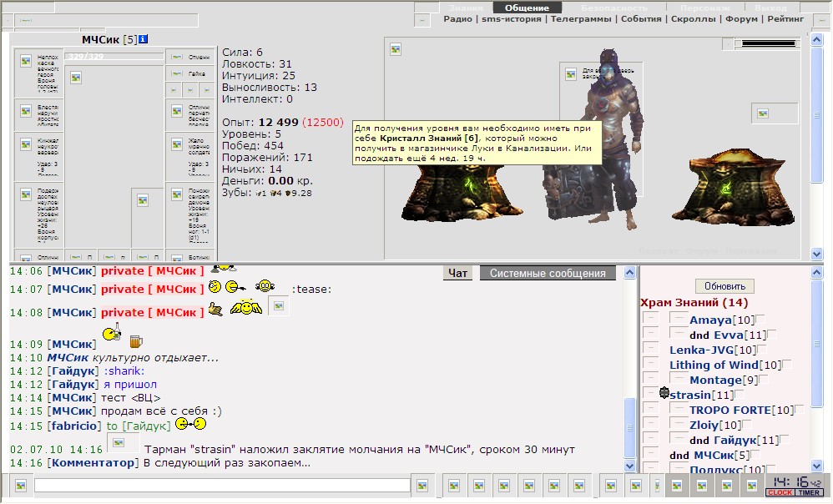Click the chat input field
Image resolution: width=833 pixels, height=504 pixels.
tap(222, 486)
